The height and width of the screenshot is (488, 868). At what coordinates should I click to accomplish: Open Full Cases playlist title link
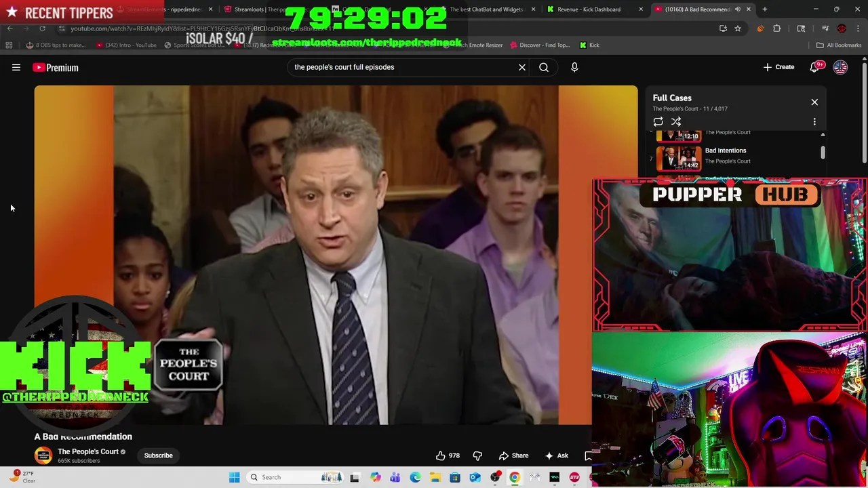pos(672,98)
